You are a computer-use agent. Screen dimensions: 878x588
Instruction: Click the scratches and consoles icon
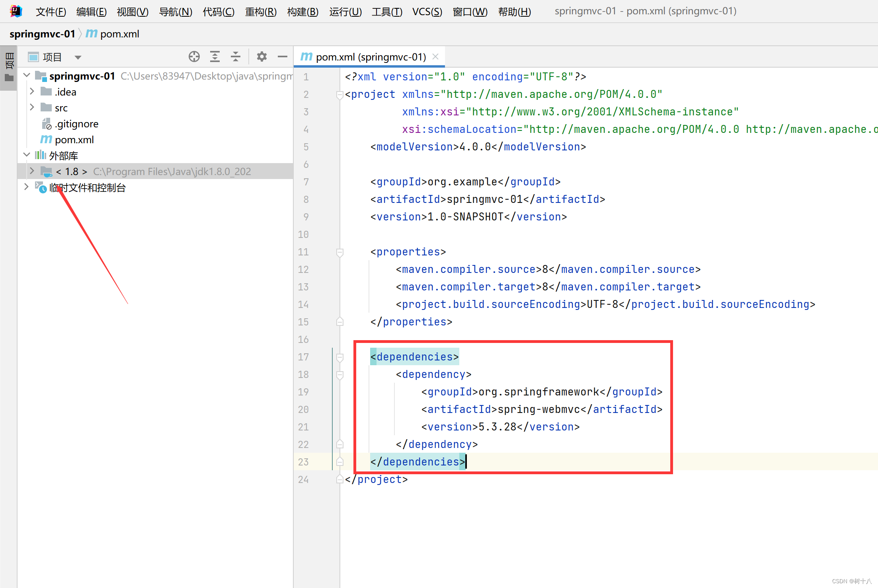[x=41, y=187]
